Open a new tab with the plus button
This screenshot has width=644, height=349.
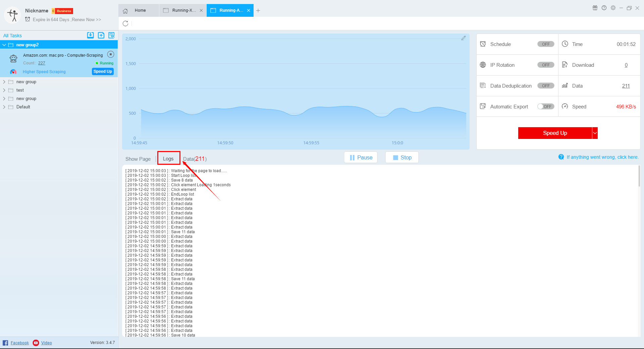(258, 11)
